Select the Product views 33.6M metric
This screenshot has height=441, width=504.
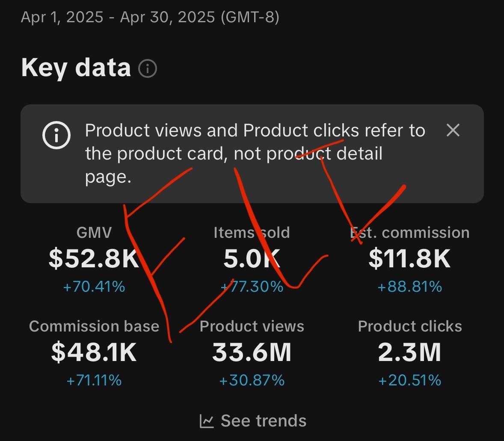(252, 353)
